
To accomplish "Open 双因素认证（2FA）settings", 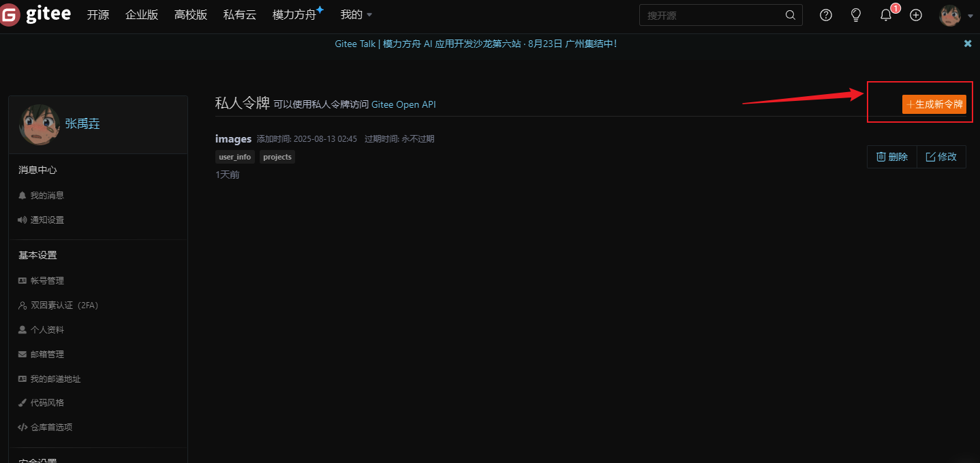I will coord(65,305).
